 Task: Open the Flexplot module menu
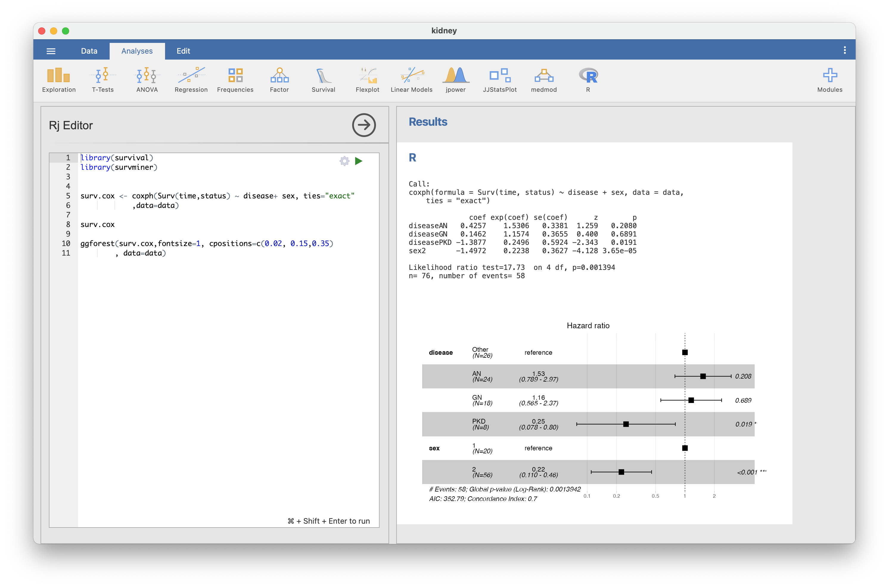click(x=367, y=80)
